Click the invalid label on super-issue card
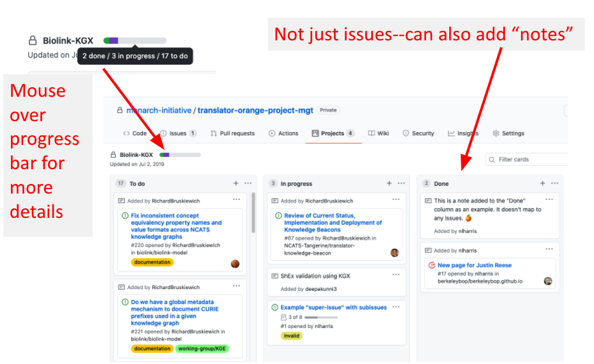The image size is (594, 364). coord(292,336)
